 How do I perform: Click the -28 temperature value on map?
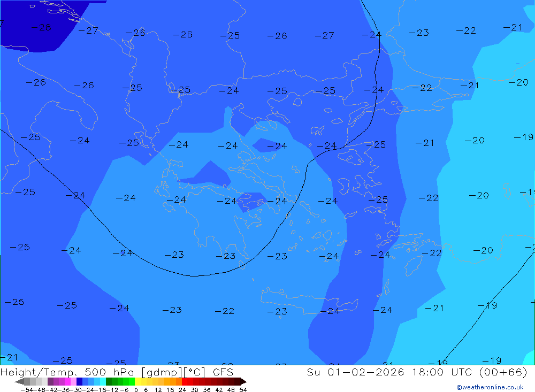pos(41,27)
